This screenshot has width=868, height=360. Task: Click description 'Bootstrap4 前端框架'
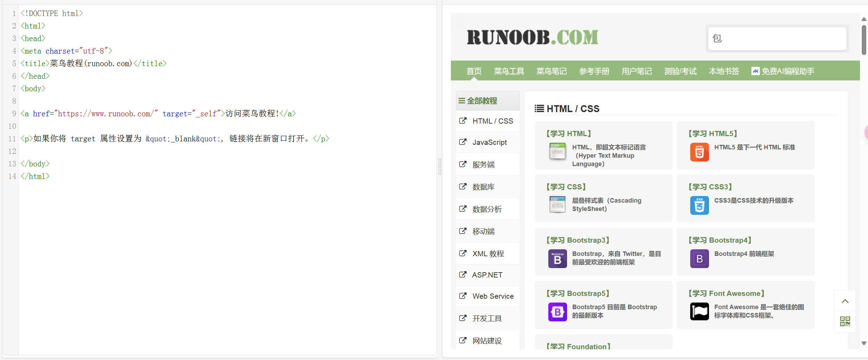pyautogui.click(x=744, y=254)
